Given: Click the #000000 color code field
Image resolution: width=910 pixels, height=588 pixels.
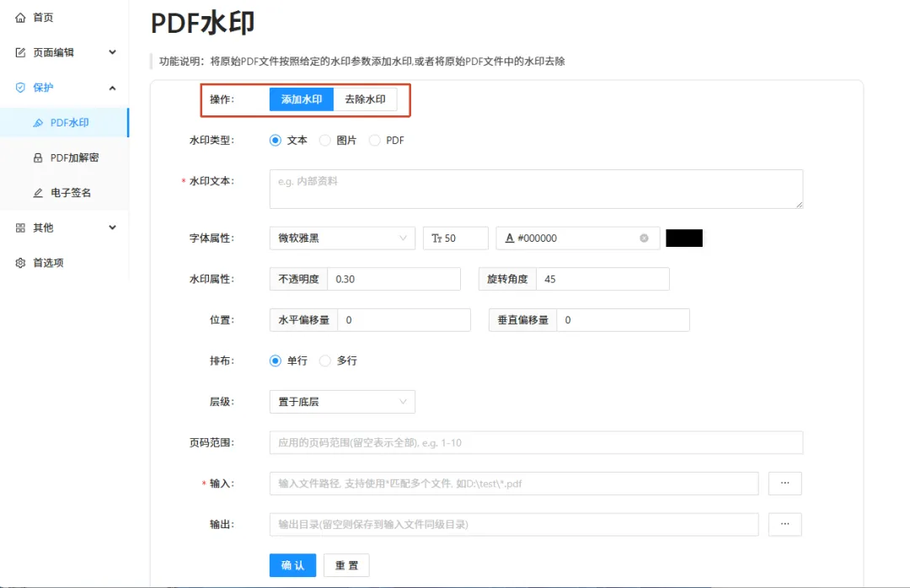Looking at the screenshot, I should point(578,238).
